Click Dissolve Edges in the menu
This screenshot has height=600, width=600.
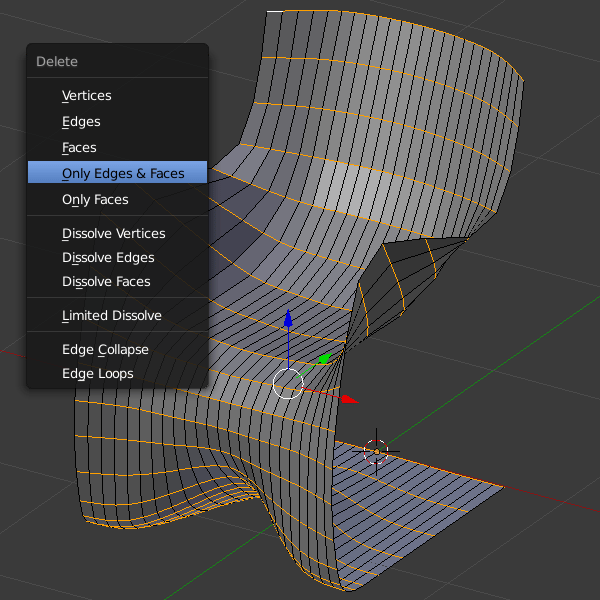(108, 258)
